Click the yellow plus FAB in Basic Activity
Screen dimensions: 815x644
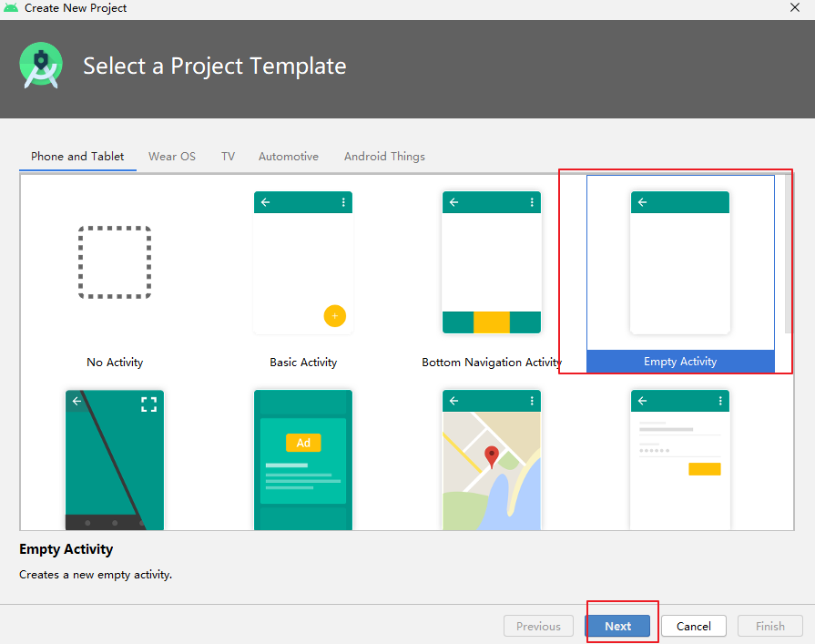(335, 316)
